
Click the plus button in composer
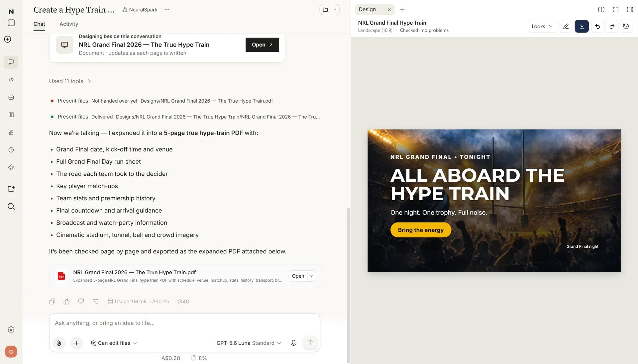[x=76, y=343]
